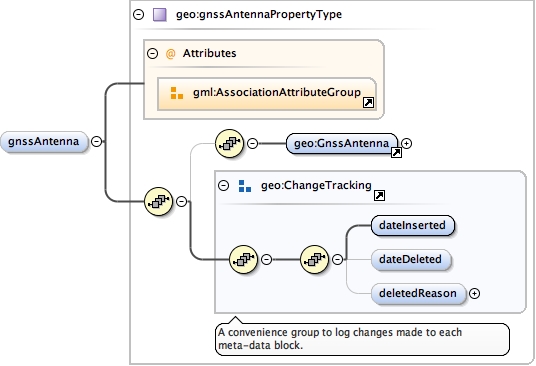Click the blue geo:ChangeTracking group icon

245,186
